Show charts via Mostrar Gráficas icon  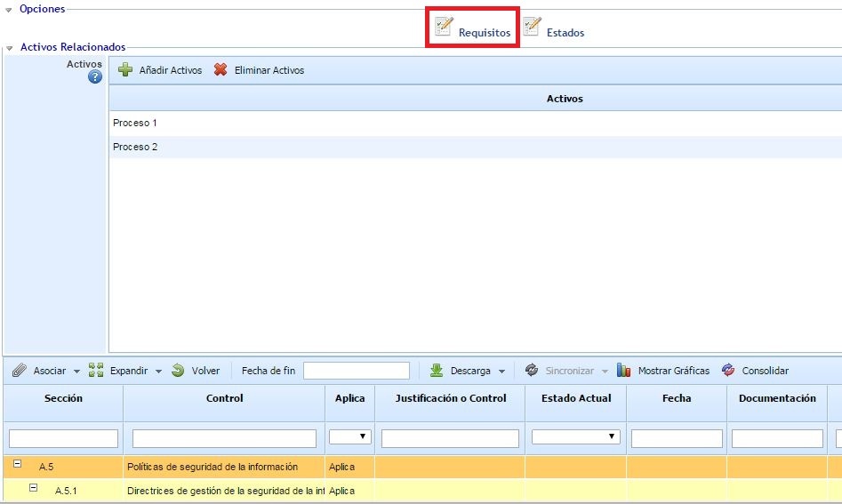(624, 371)
